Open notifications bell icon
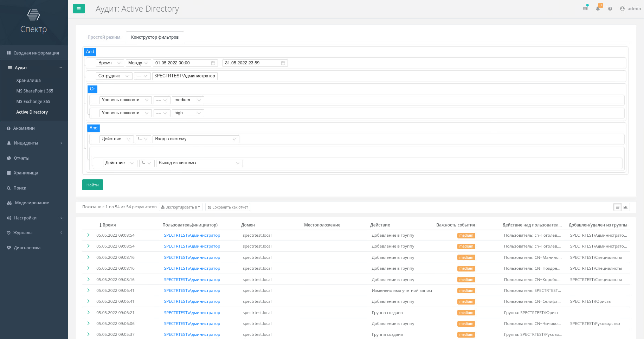 click(x=598, y=8)
